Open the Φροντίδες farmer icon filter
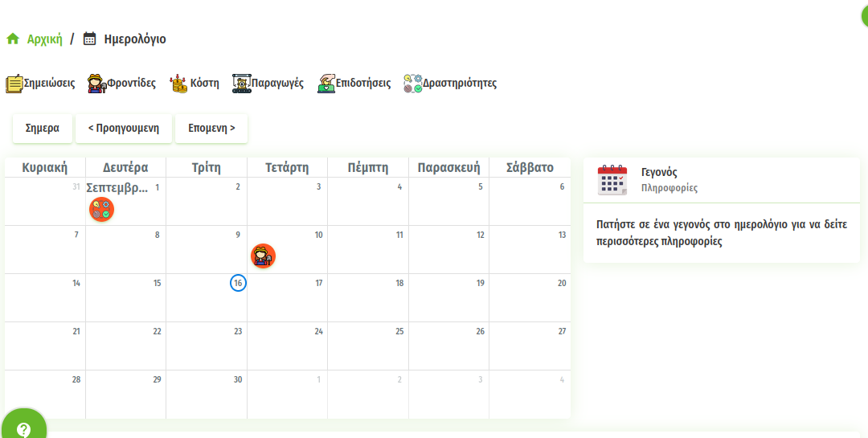This screenshot has height=438, width=868. tap(96, 84)
